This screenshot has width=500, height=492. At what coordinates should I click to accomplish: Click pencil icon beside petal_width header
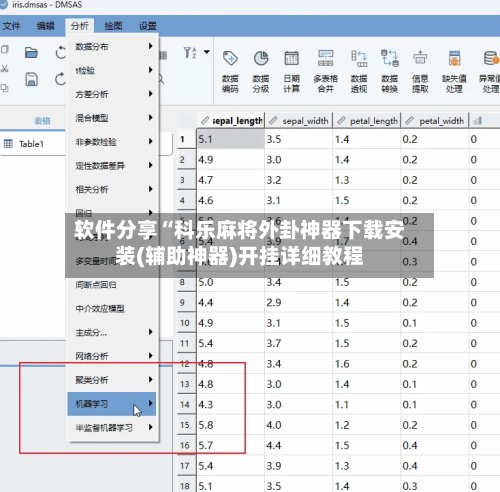click(x=409, y=120)
